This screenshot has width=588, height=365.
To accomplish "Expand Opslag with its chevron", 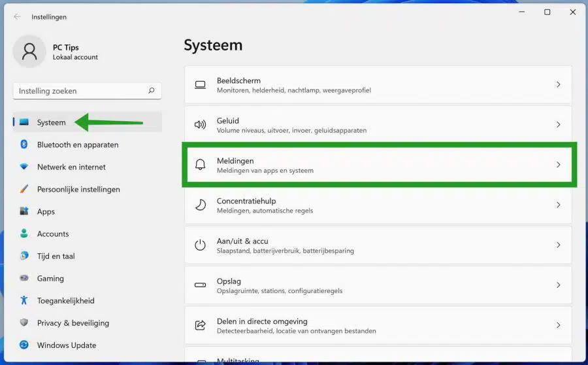I will pyautogui.click(x=559, y=285).
